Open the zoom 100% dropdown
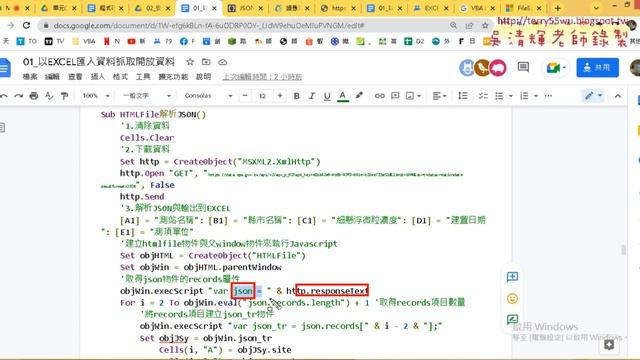This screenshot has height=360, width=640. [x=96, y=96]
